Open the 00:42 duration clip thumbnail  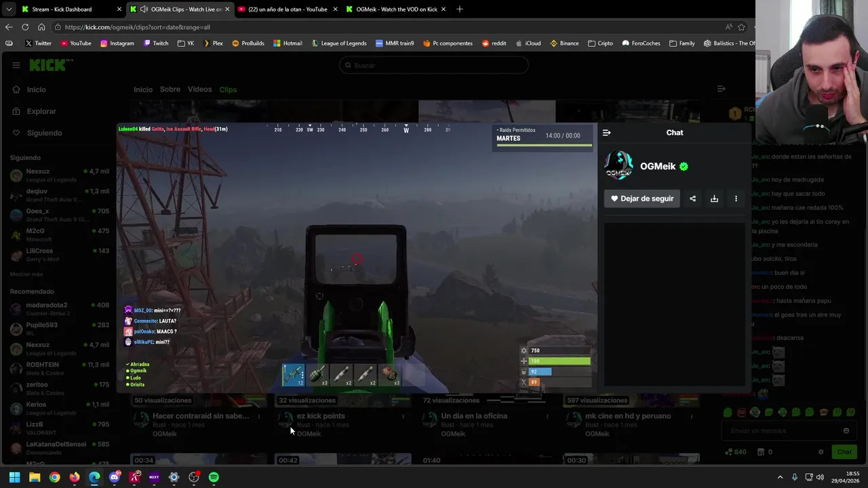point(344,460)
